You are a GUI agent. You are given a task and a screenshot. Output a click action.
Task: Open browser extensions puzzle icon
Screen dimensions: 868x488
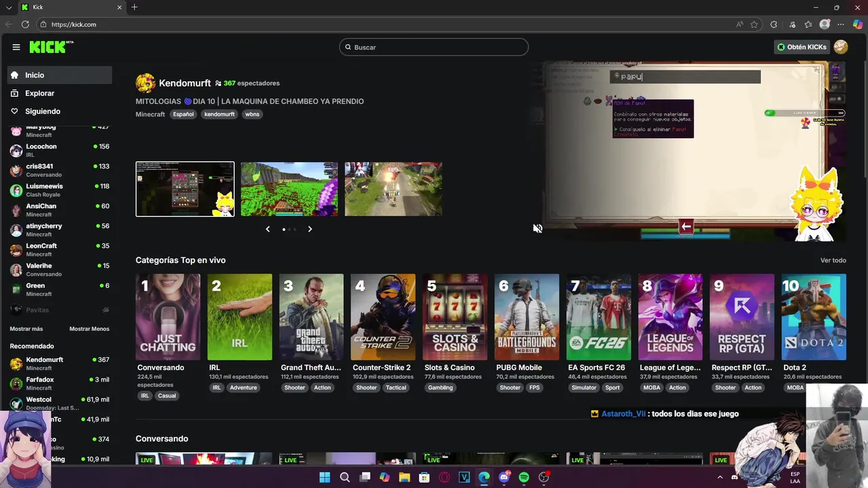(774, 24)
